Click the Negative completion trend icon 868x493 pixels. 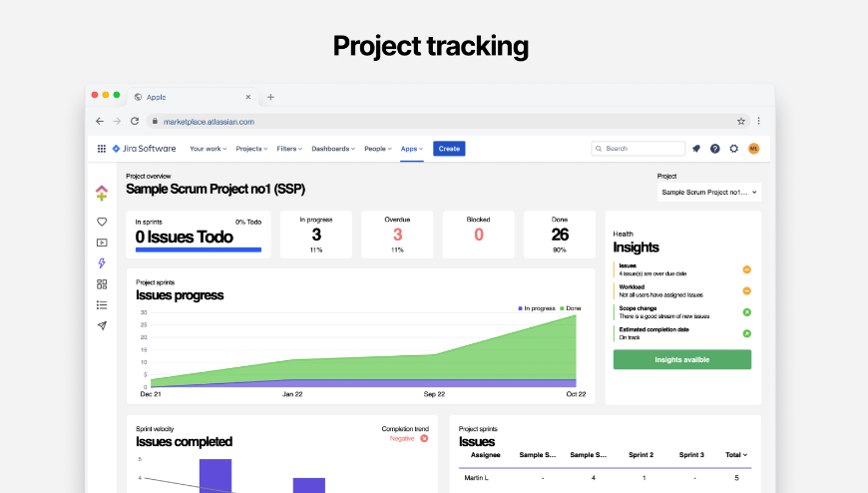tap(424, 439)
